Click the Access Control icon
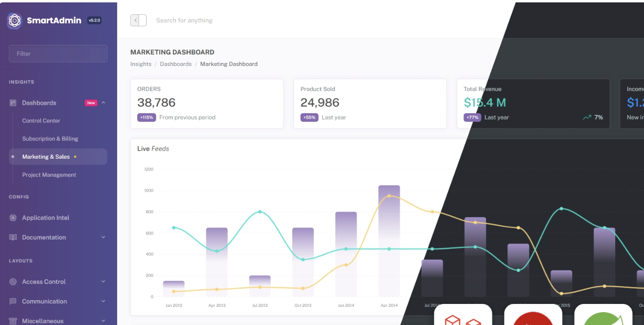 [x=13, y=282]
